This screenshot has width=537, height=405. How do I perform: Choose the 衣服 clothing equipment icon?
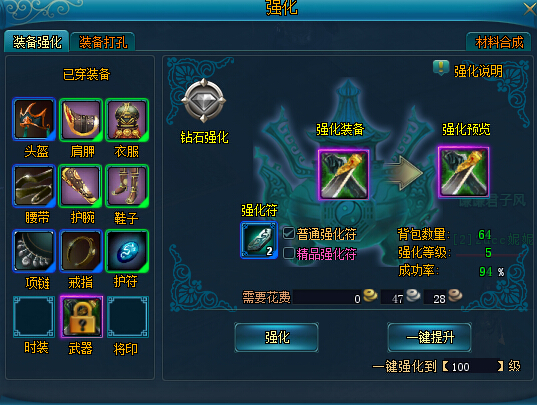pos(127,119)
